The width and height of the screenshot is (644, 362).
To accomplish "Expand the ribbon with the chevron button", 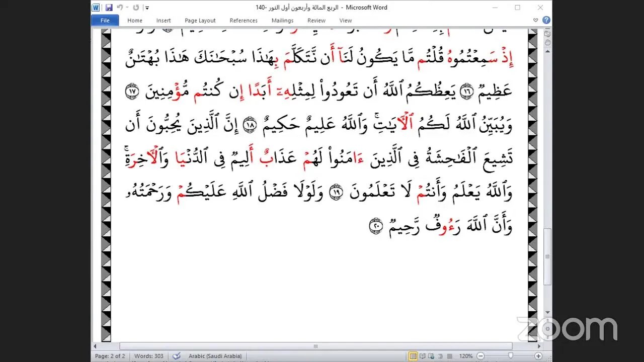I will 536,21.
